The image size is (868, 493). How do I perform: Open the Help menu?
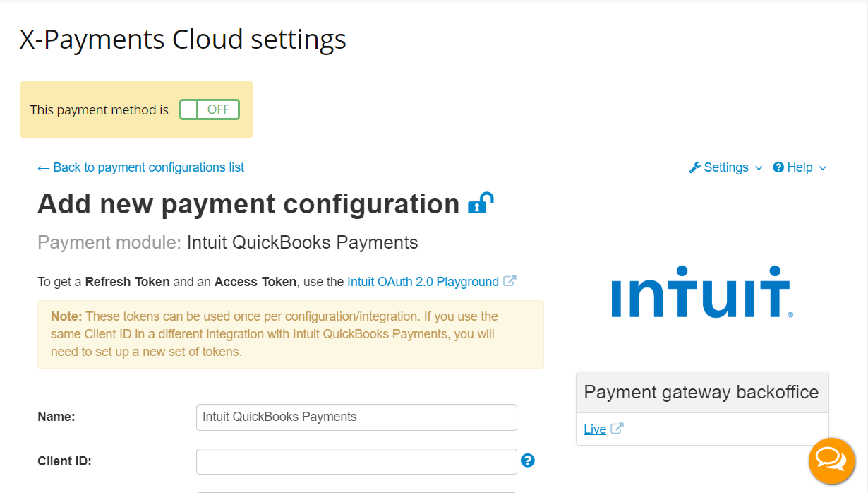tap(800, 167)
